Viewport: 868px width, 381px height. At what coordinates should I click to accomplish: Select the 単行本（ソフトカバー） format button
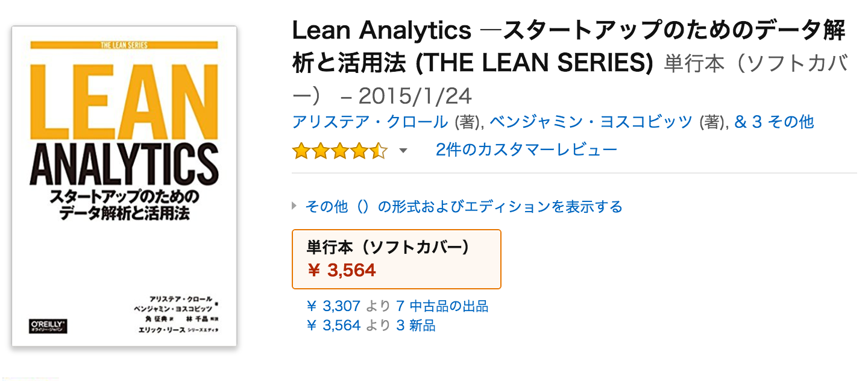click(x=396, y=259)
